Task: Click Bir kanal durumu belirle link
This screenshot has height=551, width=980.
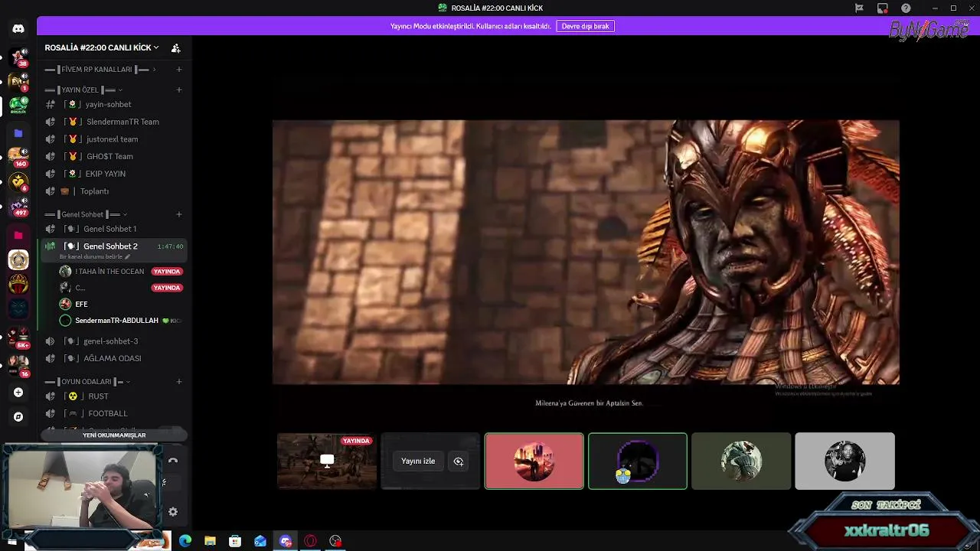Action: pos(95,257)
